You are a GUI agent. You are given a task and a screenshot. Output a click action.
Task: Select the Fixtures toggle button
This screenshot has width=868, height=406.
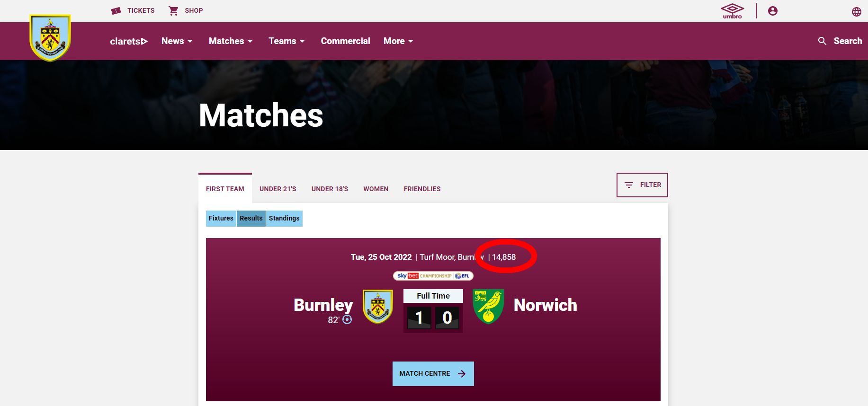click(x=221, y=218)
